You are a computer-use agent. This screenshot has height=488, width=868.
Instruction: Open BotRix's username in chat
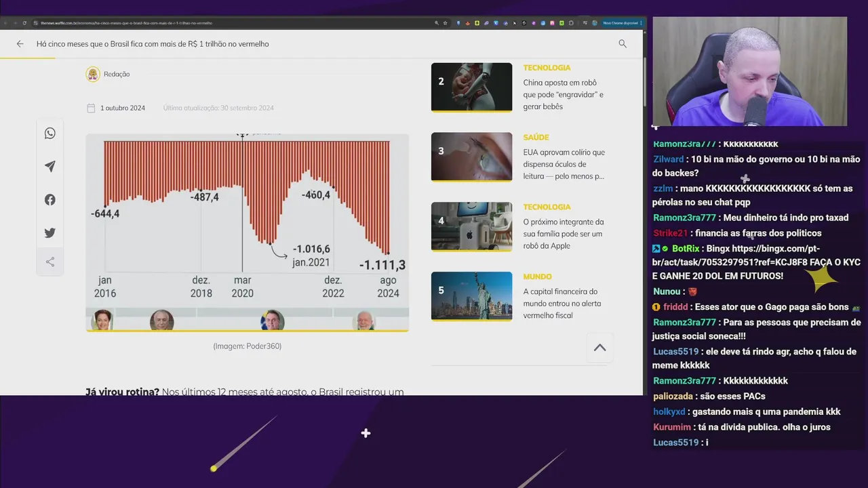tap(686, 249)
